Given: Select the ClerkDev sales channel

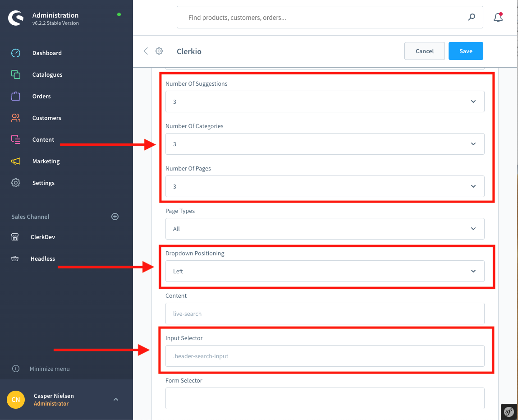Looking at the screenshot, I should coord(43,237).
